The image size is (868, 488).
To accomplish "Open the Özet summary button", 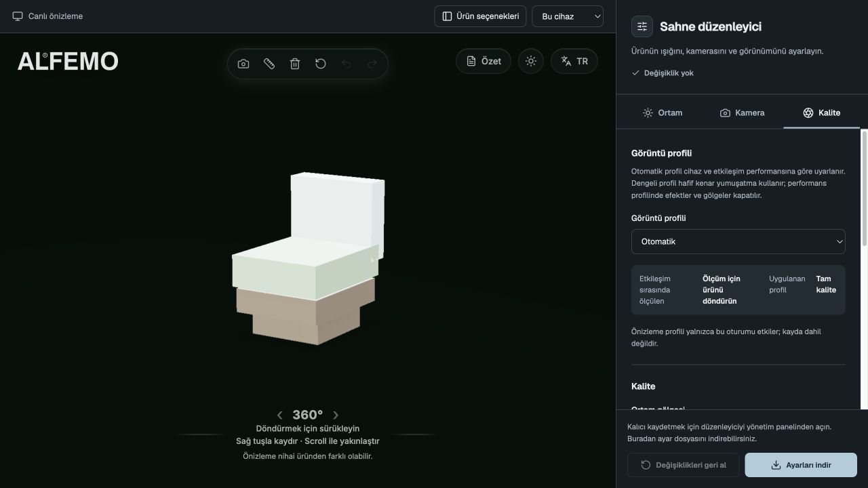I will [x=484, y=61].
